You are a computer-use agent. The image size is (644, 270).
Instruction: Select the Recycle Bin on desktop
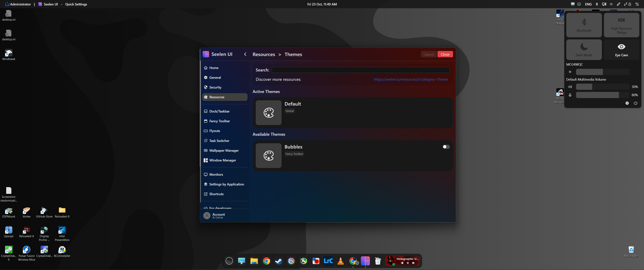(631, 252)
